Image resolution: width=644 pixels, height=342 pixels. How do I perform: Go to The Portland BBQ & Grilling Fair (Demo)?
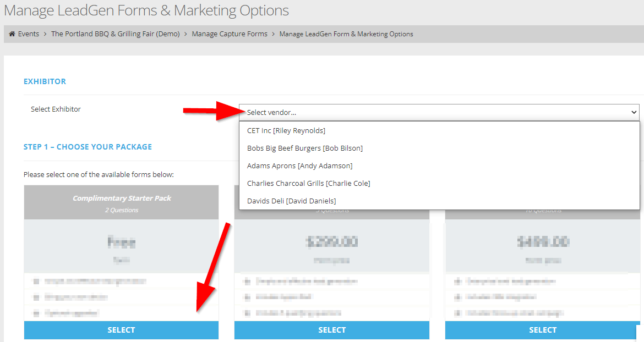(116, 34)
